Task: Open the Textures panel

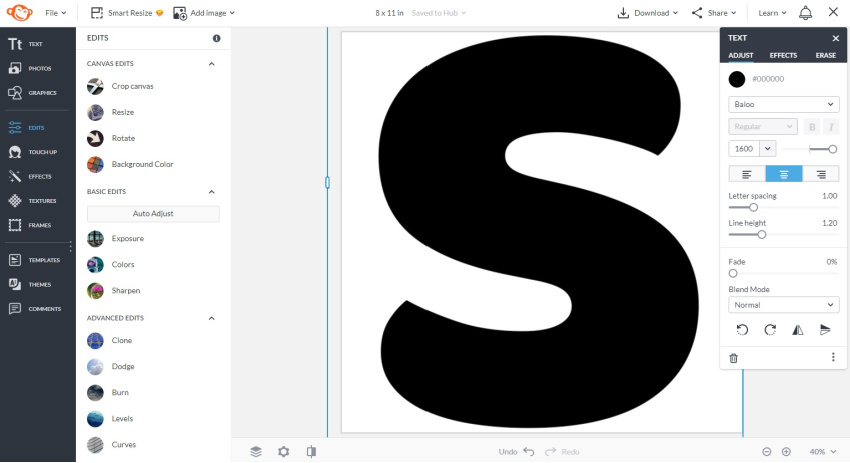Action: tap(32, 201)
